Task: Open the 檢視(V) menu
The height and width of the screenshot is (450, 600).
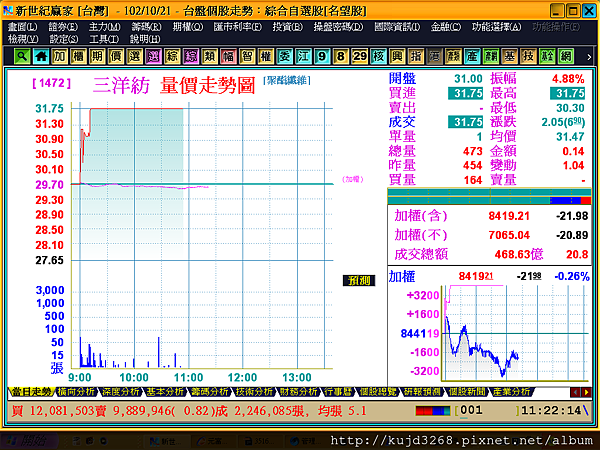Action: pos(23,39)
